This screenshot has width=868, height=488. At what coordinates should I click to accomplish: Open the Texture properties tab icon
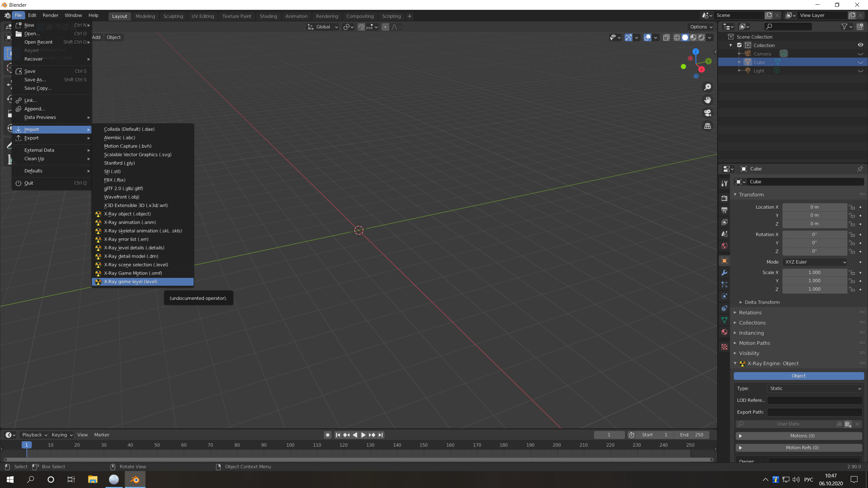[x=725, y=347]
